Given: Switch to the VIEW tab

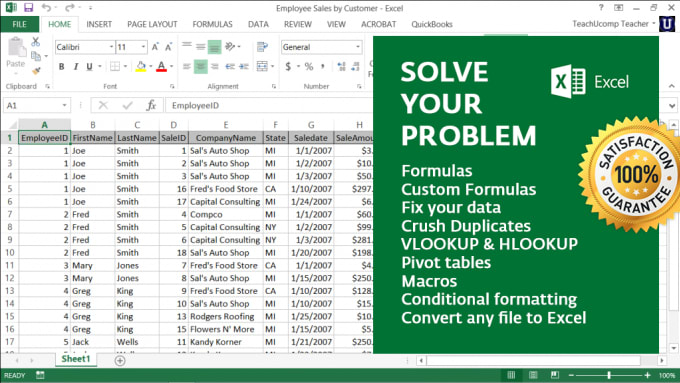Looking at the screenshot, I should pyautogui.click(x=336, y=24).
